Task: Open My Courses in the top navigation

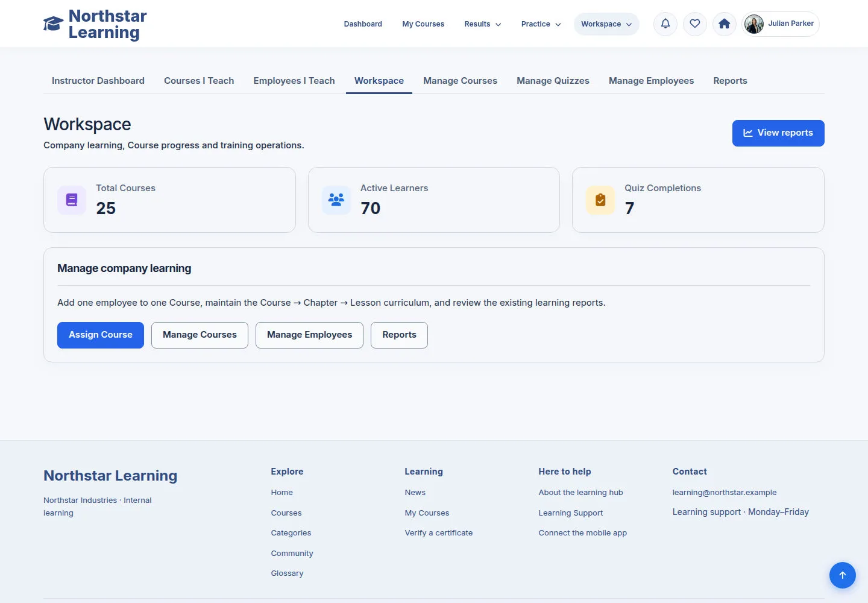Action: click(423, 24)
